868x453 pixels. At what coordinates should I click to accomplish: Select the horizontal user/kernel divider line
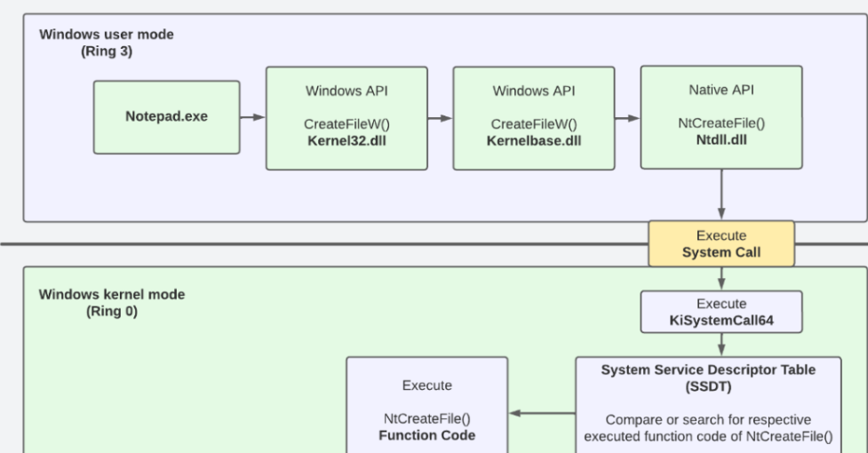(311, 243)
